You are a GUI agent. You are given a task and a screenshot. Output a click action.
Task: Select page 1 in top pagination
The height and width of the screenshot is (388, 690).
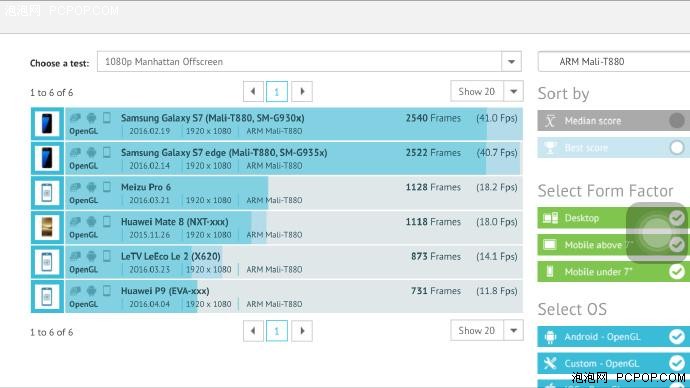pos(277,92)
